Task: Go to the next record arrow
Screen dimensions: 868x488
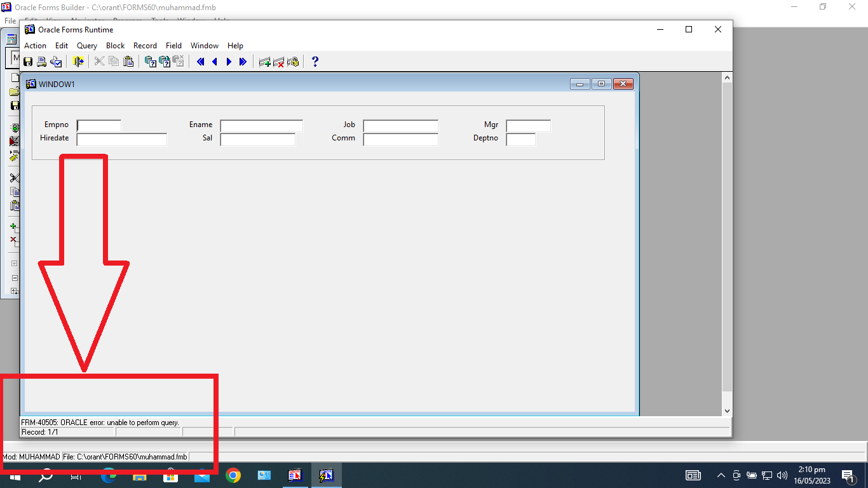Action: tap(229, 62)
